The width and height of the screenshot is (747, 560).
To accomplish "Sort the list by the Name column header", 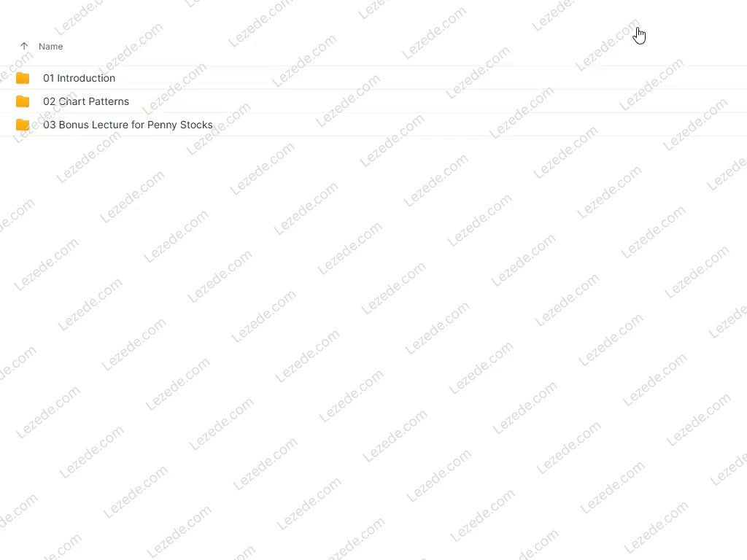I will [x=50, y=46].
